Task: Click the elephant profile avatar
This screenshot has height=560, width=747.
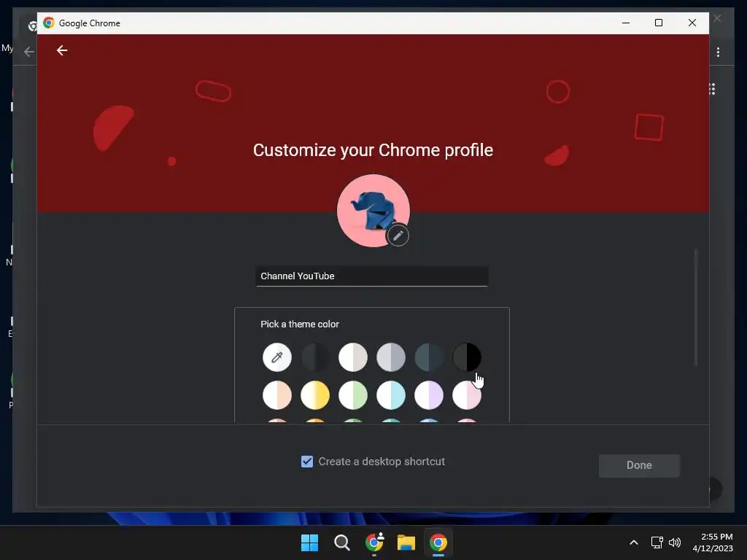Action: click(373, 211)
